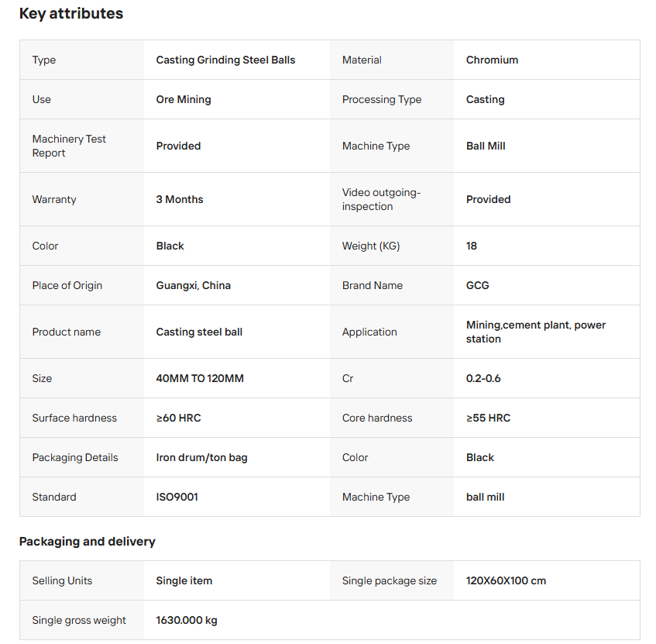This screenshot has height=644, width=656.
Task: Select the Video outgoing-inspection label
Action: pyautogui.click(x=381, y=199)
